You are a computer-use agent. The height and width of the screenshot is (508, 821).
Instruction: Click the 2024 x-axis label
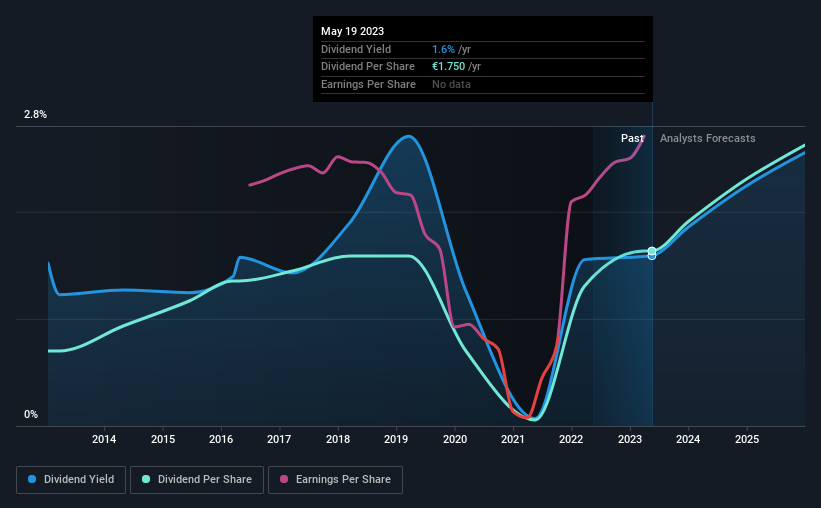[687, 439]
